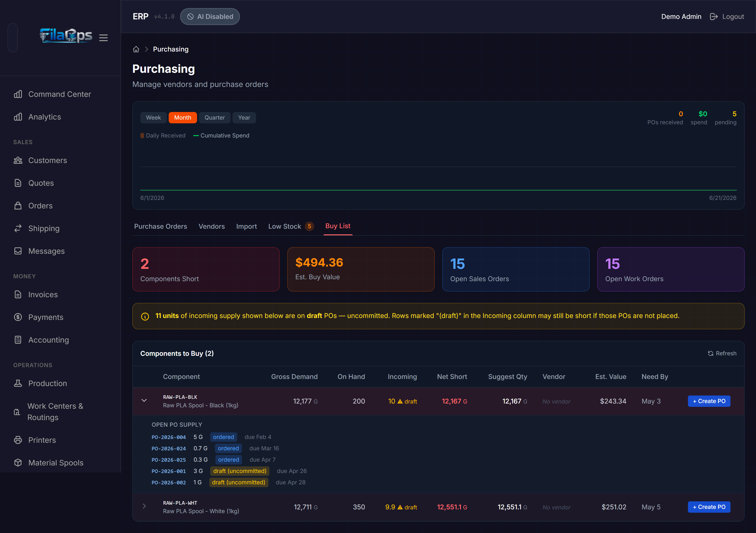
Task: Select the Quarter time range
Action: point(214,117)
